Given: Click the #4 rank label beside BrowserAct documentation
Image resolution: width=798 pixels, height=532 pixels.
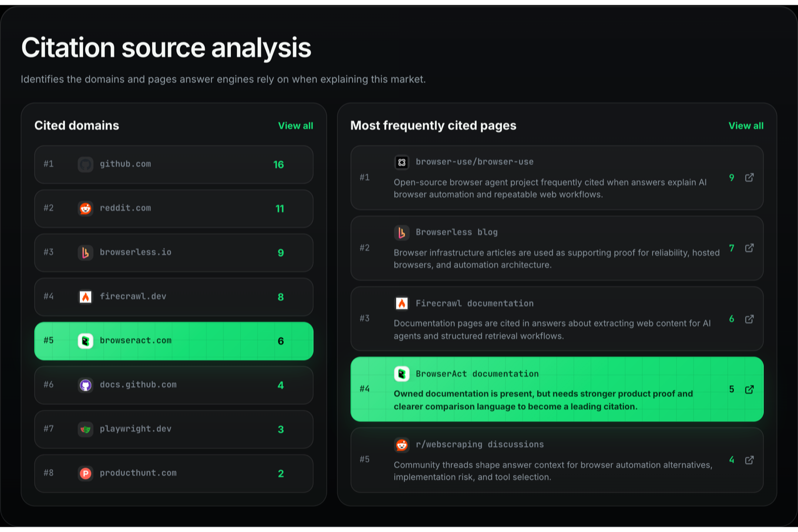Looking at the screenshot, I should (365, 389).
